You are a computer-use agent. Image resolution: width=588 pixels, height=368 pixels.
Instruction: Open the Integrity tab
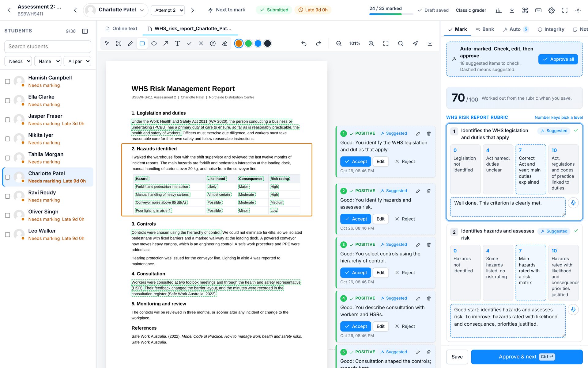[551, 29]
